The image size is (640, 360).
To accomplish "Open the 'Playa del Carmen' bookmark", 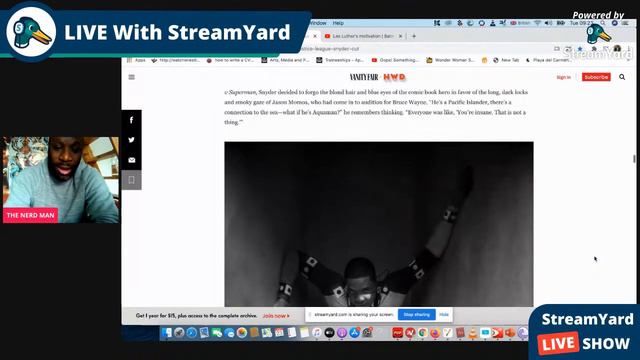I will 549,60.
